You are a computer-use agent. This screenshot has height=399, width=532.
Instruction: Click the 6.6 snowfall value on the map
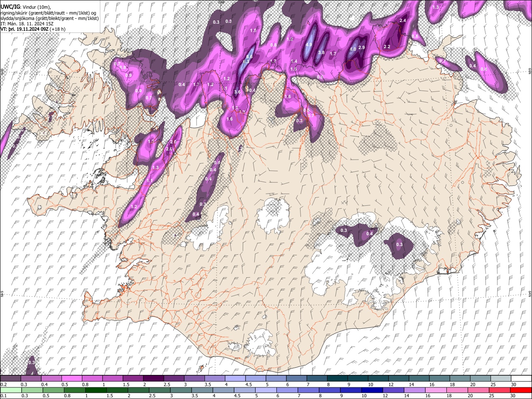pyautogui.click(x=249, y=57)
